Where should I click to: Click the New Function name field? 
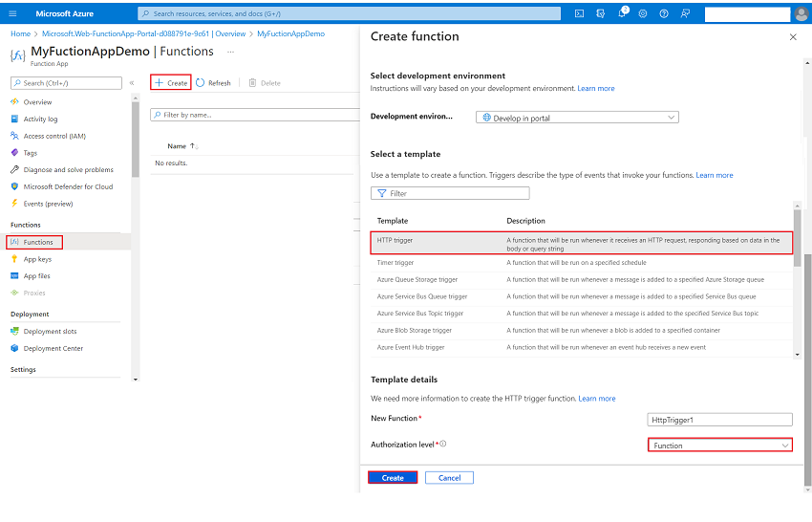coord(719,420)
